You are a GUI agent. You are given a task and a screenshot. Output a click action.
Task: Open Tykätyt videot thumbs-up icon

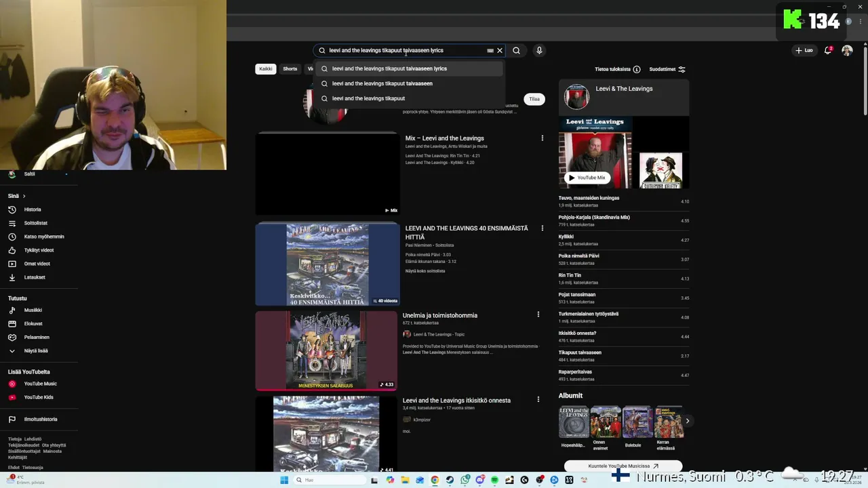pos(12,250)
